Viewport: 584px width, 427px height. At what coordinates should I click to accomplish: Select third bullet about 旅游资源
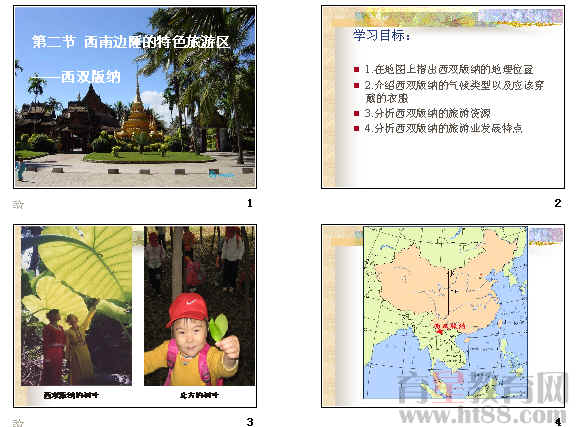click(427, 113)
